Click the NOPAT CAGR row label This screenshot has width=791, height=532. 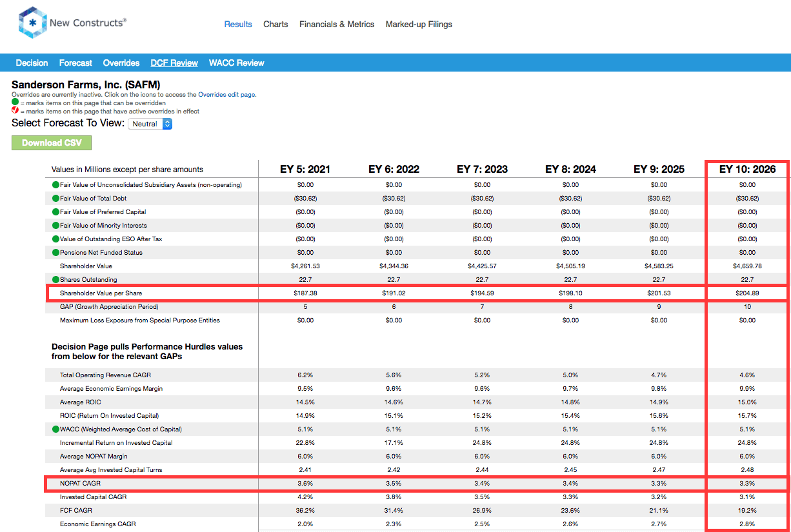point(80,484)
